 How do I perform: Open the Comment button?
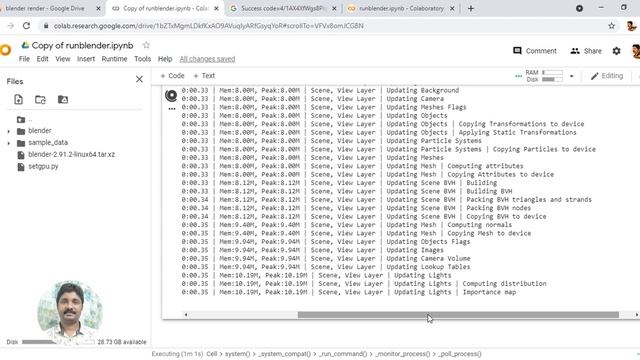tap(535, 51)
